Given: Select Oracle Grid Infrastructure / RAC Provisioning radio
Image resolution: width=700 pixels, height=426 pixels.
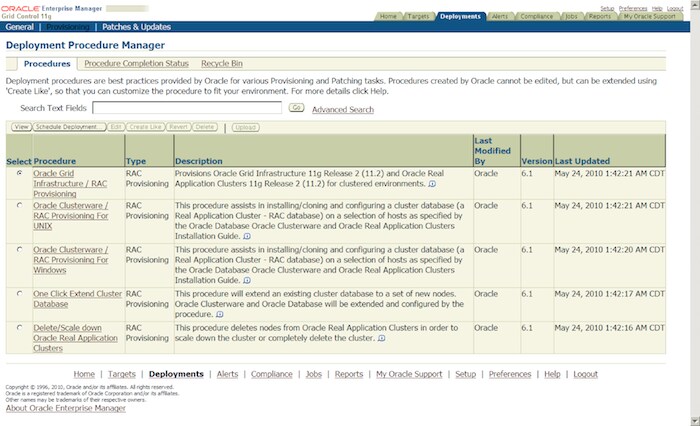Looking at the screenshot, I should [x=20, y=173].
